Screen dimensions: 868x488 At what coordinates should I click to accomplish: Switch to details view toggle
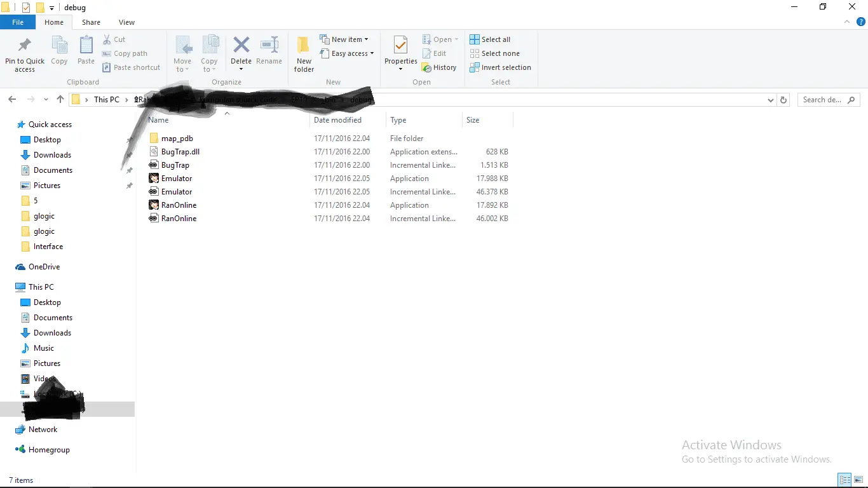tap(844, 480)
